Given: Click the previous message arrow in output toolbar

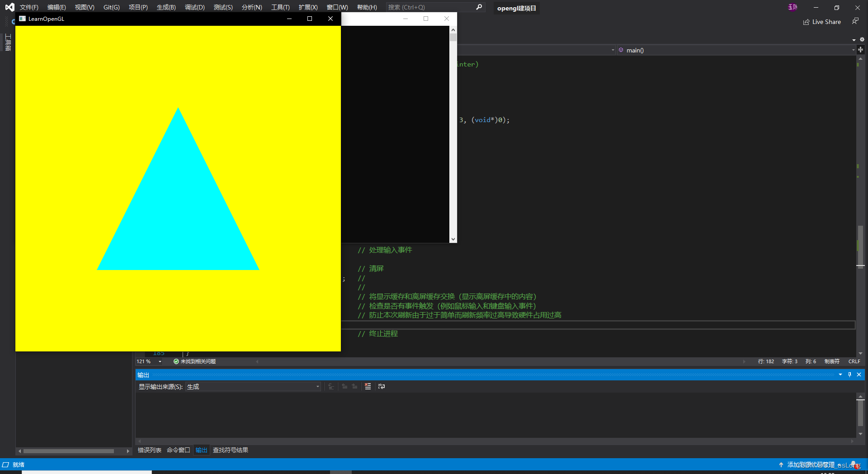Looking at the screenshot, I should pyautogui.click(x=344, y=386).
